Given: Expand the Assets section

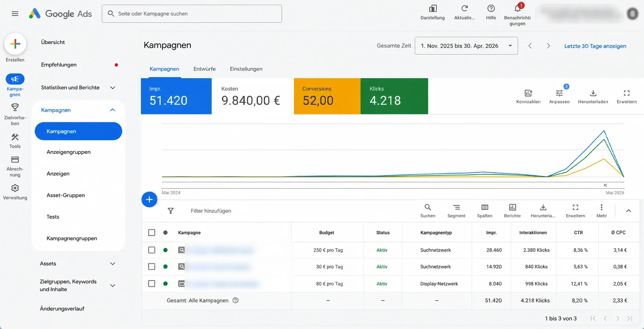Looking at the screenshot, I should pyautogui.click(x=113, y=264).
